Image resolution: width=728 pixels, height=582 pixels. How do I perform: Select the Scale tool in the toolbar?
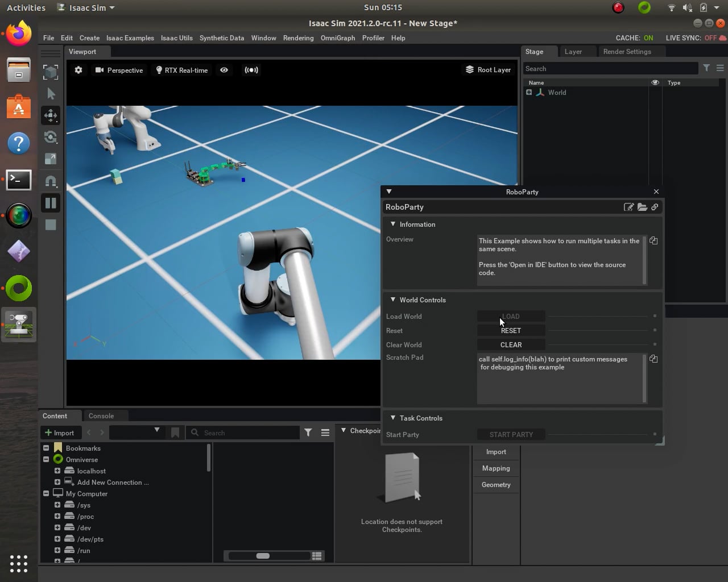click(51, 159)
